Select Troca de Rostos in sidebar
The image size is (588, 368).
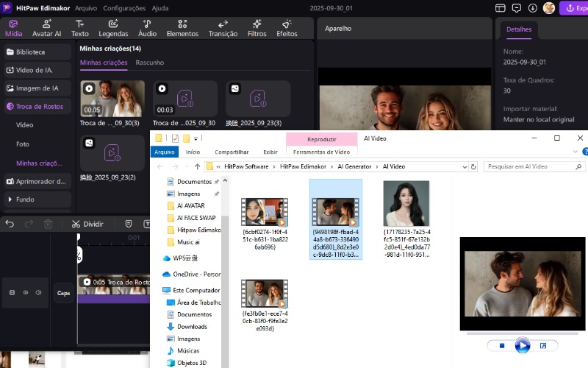[x=39, y=107]
